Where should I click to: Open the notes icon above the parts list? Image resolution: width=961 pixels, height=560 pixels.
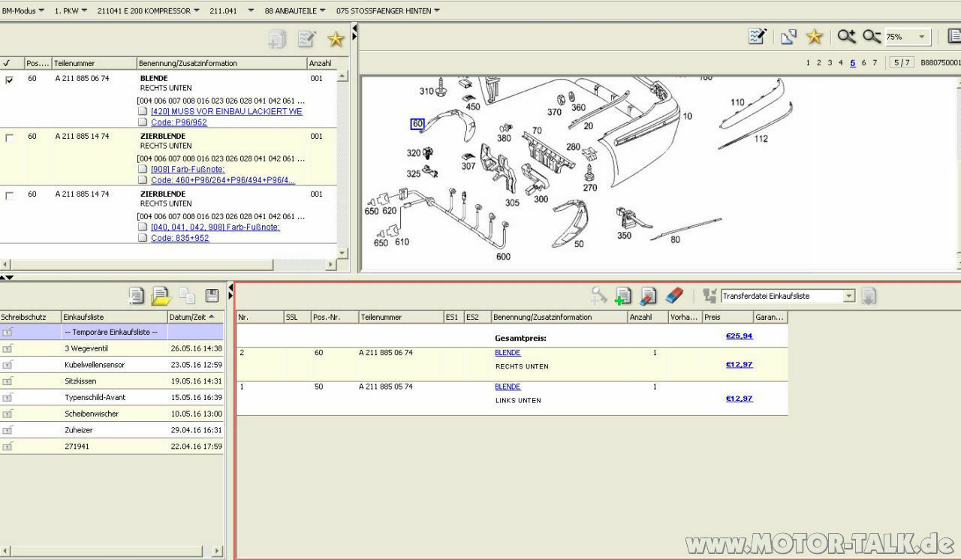click(306, 39)
